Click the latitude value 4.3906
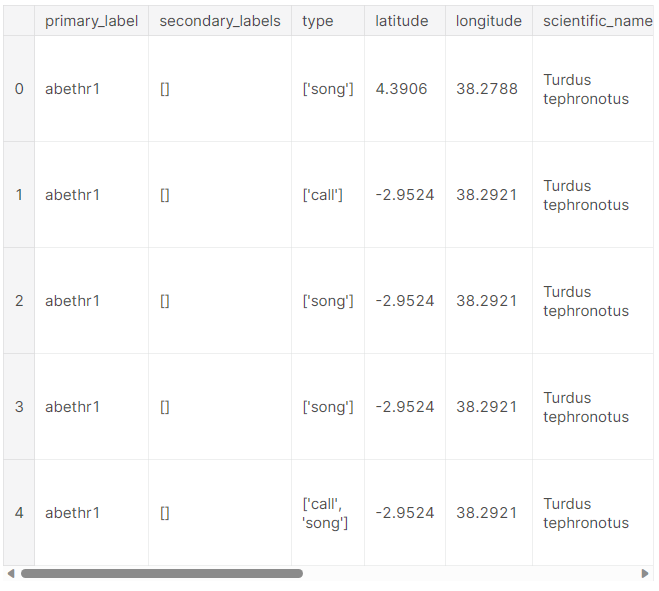Screen dimensions: 659x591 [x=401, y=89]
